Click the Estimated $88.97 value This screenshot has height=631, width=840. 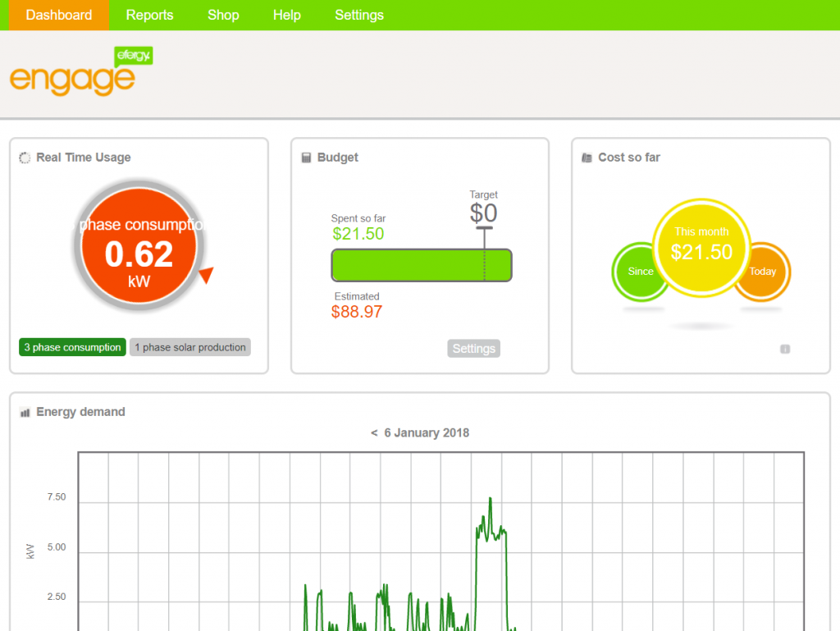click(x=357, y=312)
